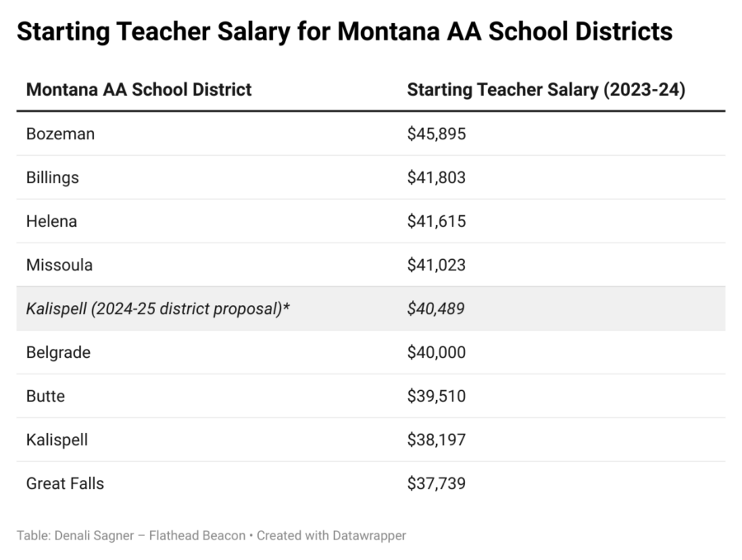Click the $41,023 Missoula salary
The height and width of the screenshot is (560, 742).
[x=436, y=265]
